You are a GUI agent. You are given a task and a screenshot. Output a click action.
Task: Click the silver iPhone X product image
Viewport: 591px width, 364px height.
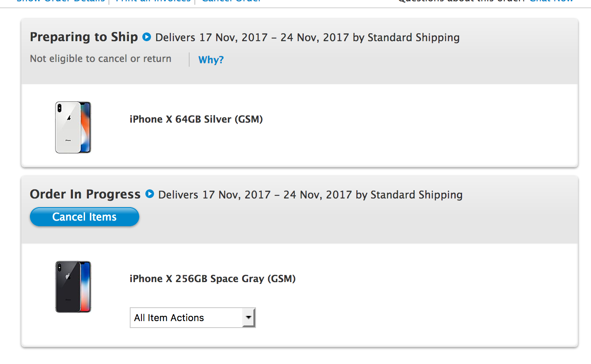[73, 127]
